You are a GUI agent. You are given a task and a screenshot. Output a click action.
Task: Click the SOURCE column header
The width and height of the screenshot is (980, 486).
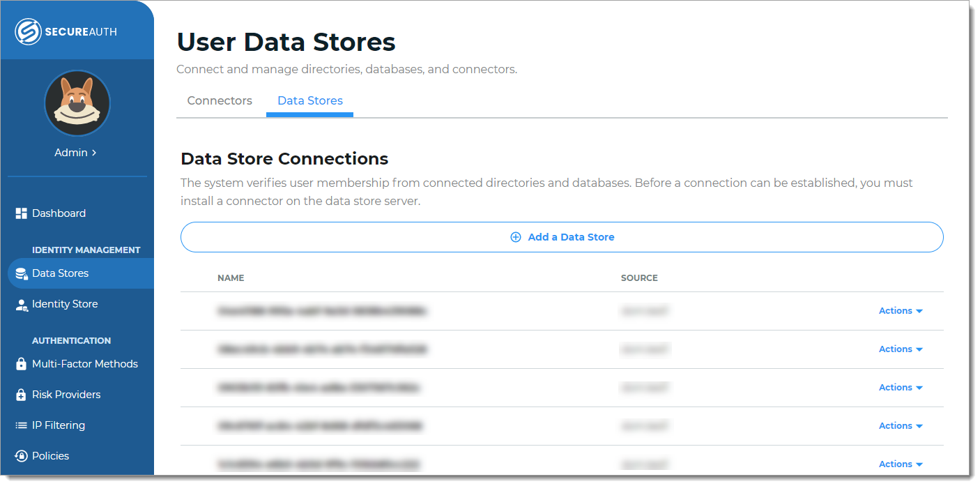(x=639, y=278)
